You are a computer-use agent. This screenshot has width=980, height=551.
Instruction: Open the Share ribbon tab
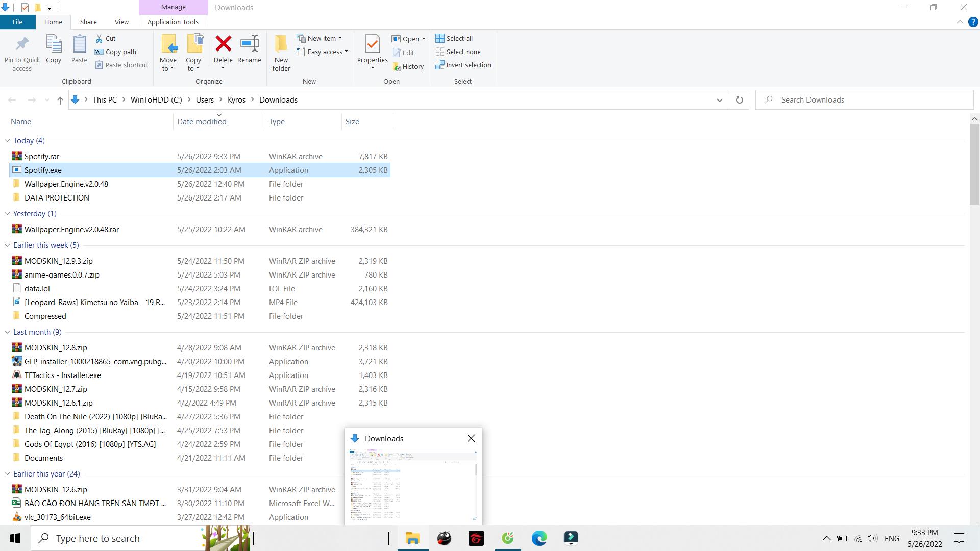(x=88, y=22)
